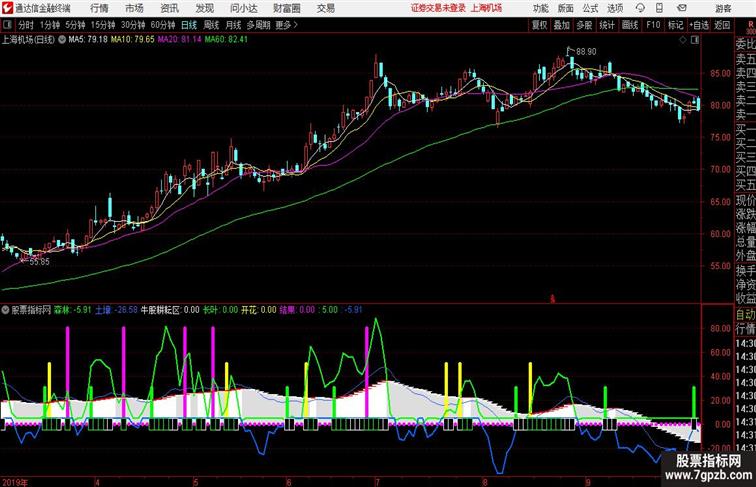
Task: Click the 游客 guest account label
Action: [723, 8]
